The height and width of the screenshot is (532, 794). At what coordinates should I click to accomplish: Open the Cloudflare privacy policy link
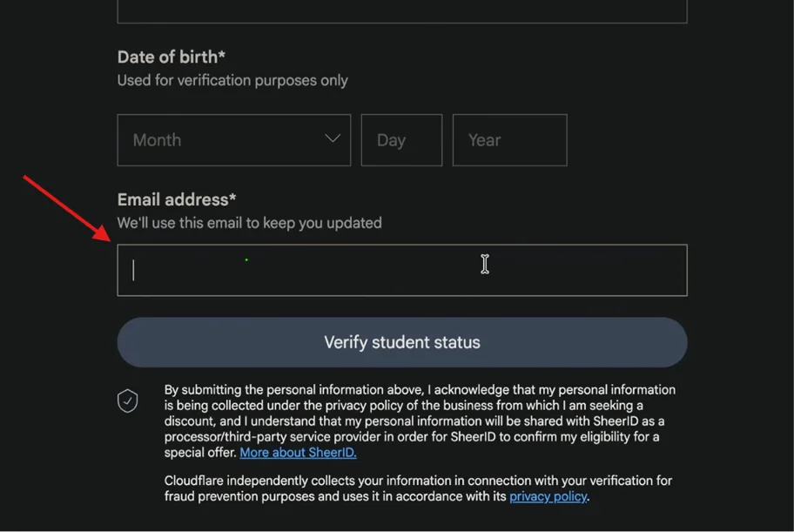(548, 496)
